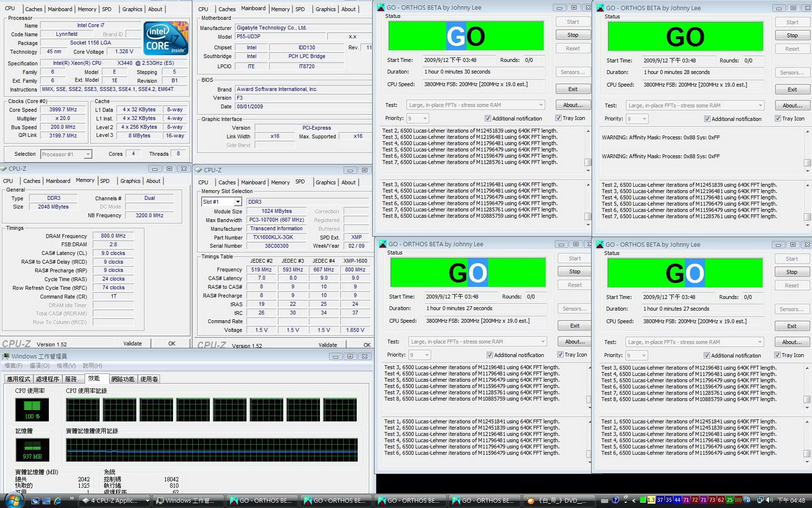Open Test type dropdown in top-left ORTHOS
This screenshot has width=812, height=508.
pos(476,105)
